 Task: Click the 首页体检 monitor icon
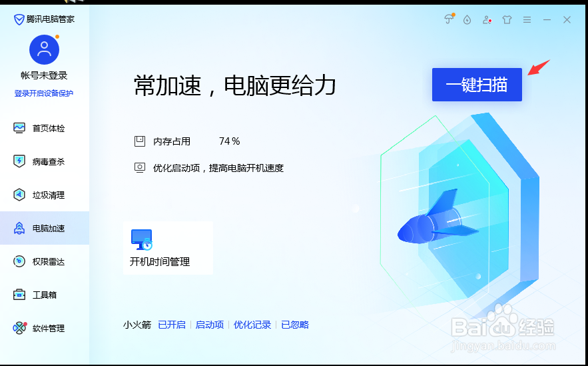(19, 128)
